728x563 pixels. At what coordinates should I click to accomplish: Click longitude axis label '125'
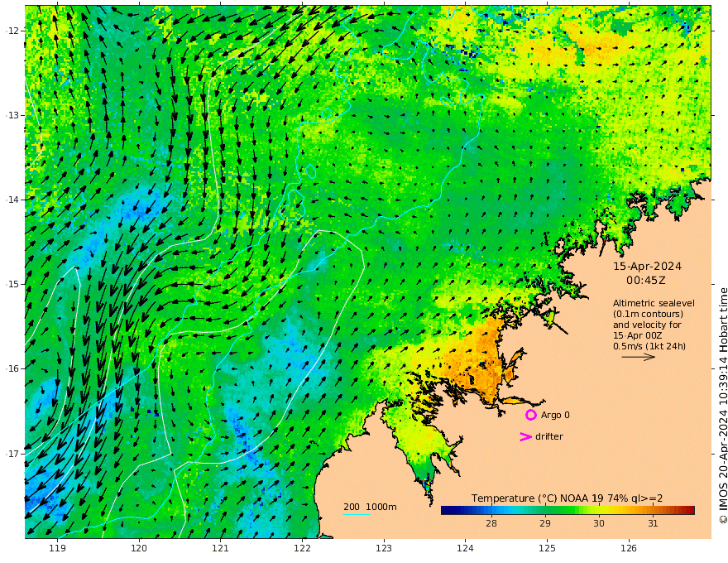pos(547,549)
